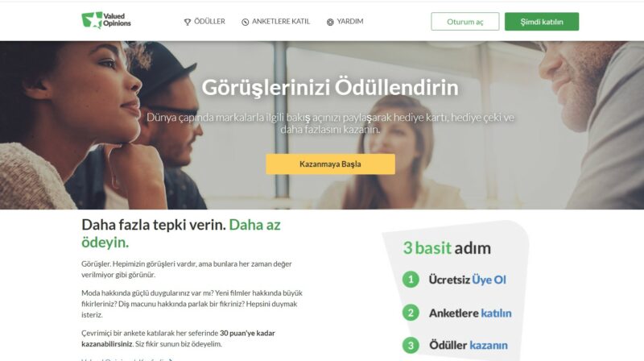Click the lifebuoy icon beside YARDIM

pyautogui.click(x=330, y=23)
